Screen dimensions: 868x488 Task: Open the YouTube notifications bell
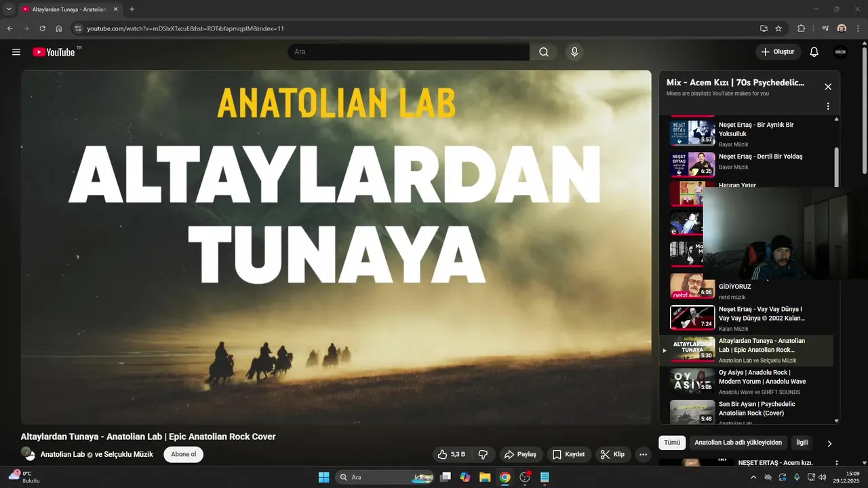click(814, 52)
